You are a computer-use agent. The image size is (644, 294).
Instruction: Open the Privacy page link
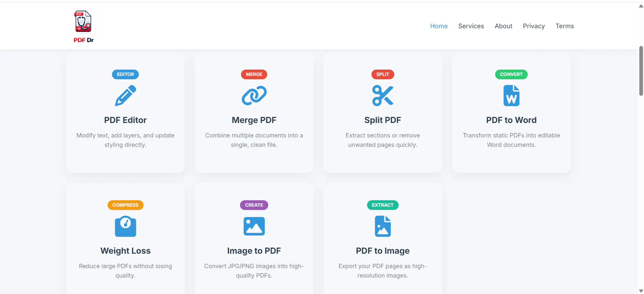point(534,26)
